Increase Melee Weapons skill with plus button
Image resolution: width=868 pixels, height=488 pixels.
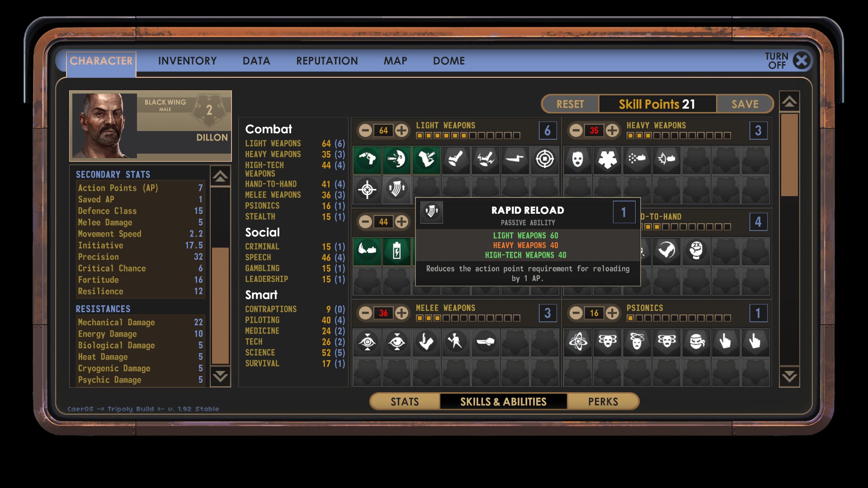401,313
